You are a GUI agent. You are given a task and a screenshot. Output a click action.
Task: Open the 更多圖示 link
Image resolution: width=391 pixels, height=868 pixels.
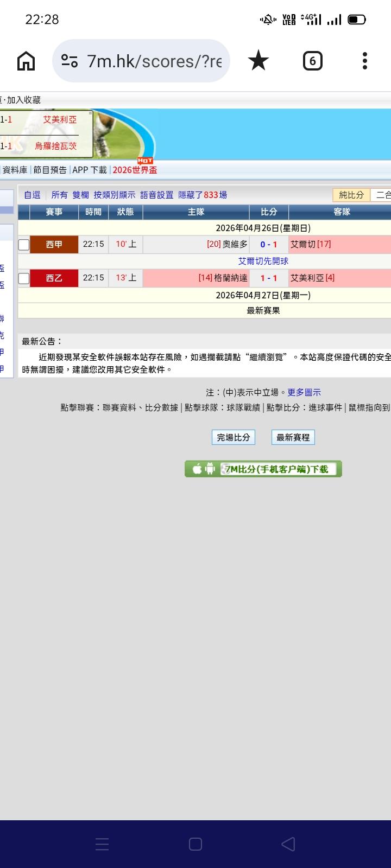[304, 392]
